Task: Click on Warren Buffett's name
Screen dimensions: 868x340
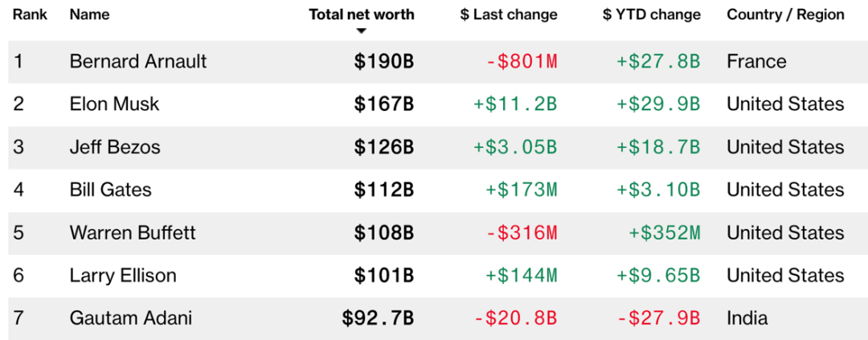Action: [x=133, y=233]
